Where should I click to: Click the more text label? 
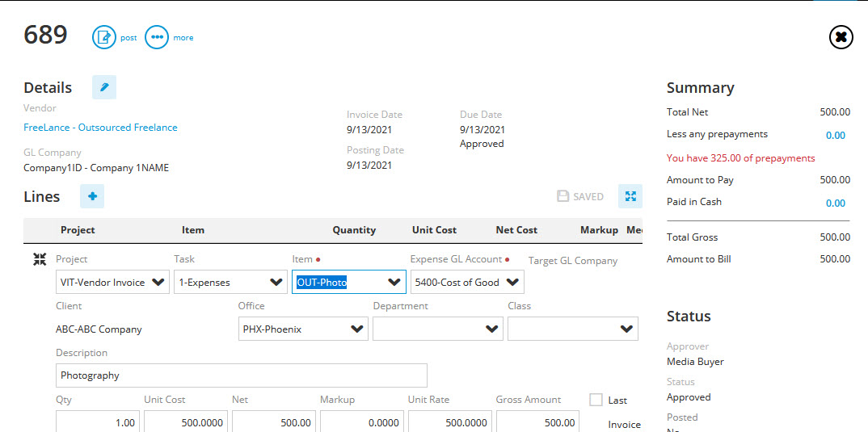(x=183, y=38)
